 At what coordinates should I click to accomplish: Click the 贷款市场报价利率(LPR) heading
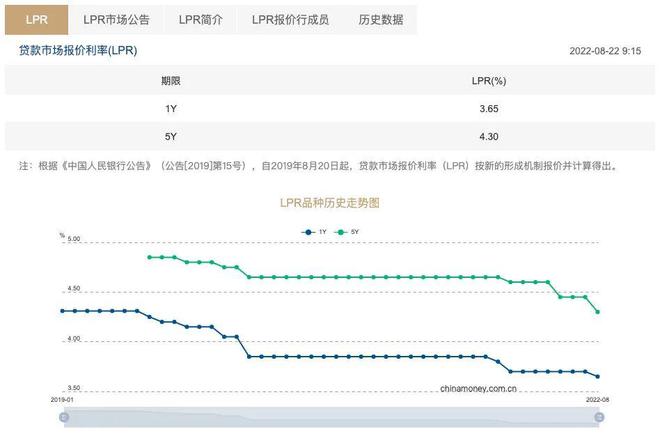pyautogui.click(x=78, y=51)
